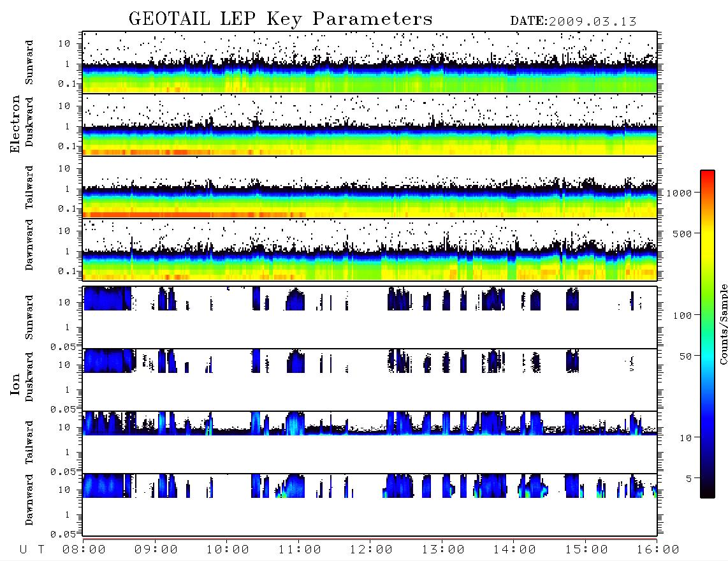Select the Ion Dawnward spectrogram panel

click(x=370, y=504)
